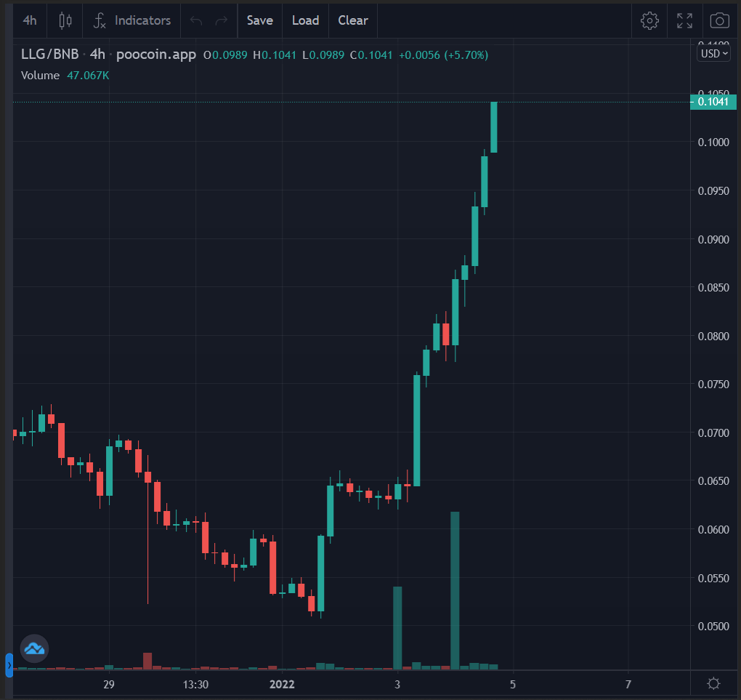This screenshot has width=741, height=700.
Task: Take a chart snapshot with camera icon
Action: click(719, 20)
